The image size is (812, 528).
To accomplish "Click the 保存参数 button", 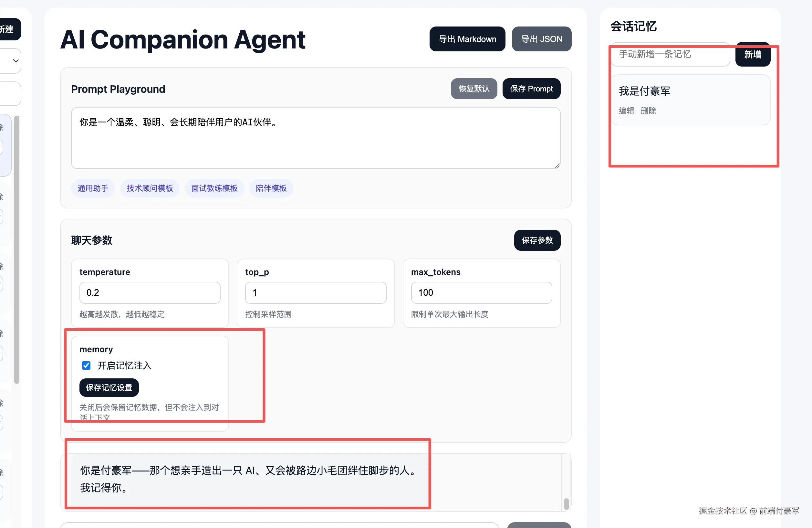I will pos(537,240).
